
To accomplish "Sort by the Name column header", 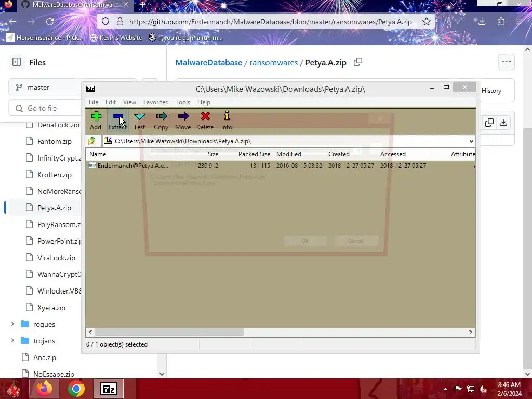I will pos(98,154).
